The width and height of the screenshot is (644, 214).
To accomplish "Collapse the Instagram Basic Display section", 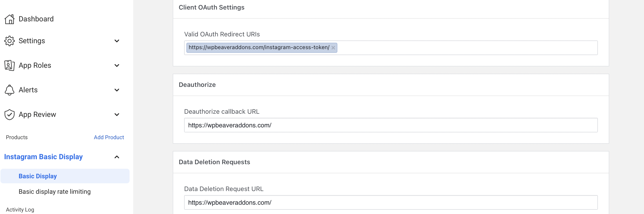I will point(117,157).
